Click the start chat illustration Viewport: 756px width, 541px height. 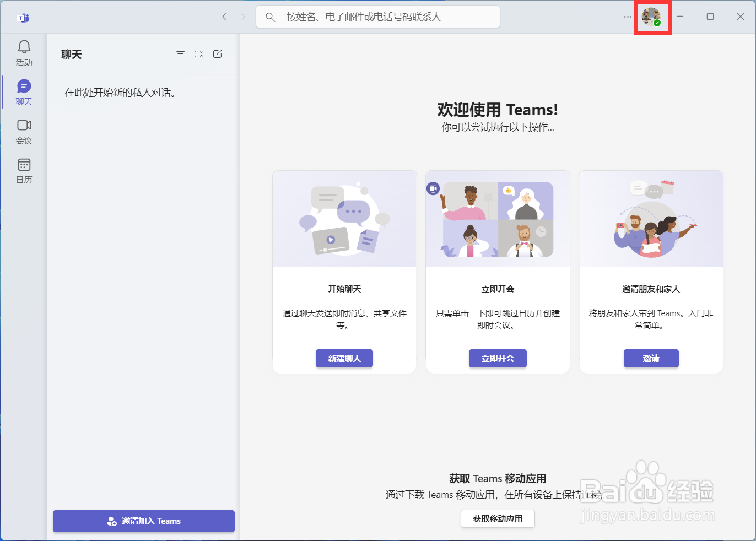tap(344, 219)
